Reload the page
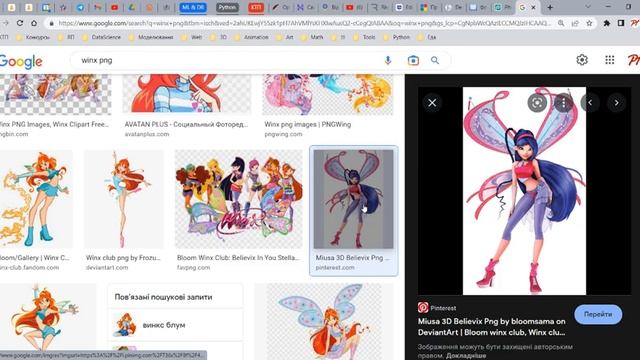This screenshot has width=640, height=360. coord(20,23)
